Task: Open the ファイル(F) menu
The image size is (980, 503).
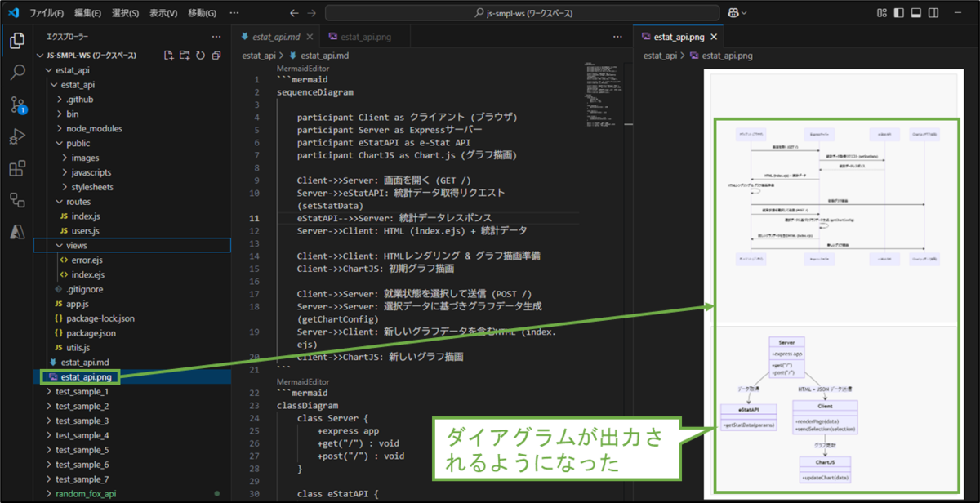Action: pos(47,13)
